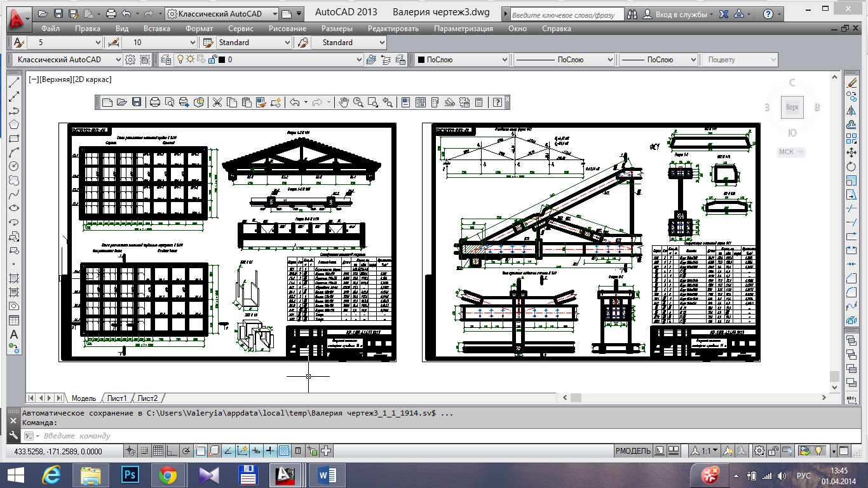The image size is (868, 488).
Task: Open the AutoCAD application menu (red A)
Action: click(x=18, y=20)
